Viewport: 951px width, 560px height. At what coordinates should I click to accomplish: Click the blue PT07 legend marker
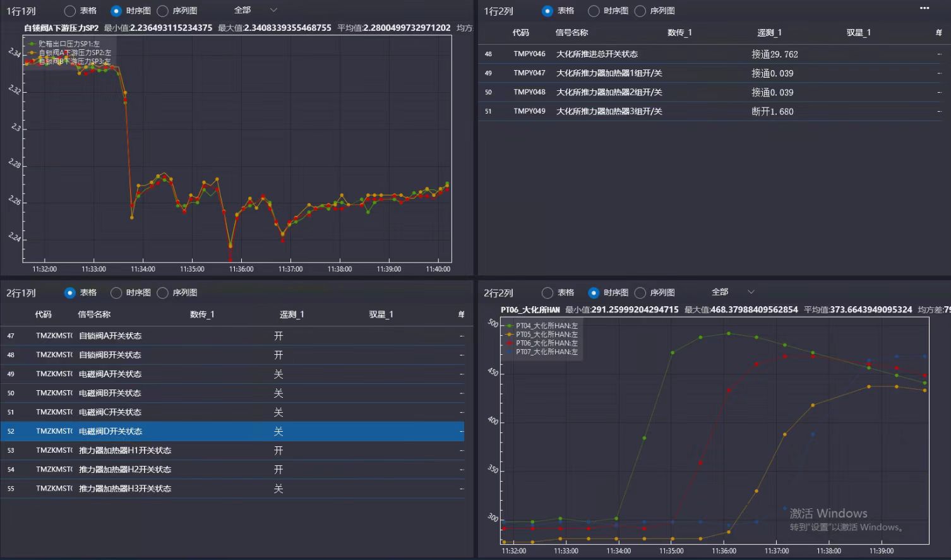(510, 352)
